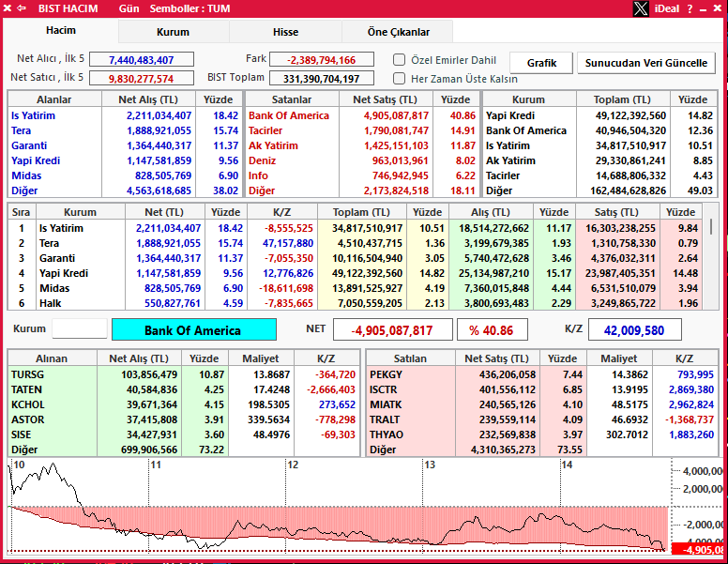Enable Özel Emirler Dahil checkbox
Viewport: 728px width, 564px height.
point(399,60)
